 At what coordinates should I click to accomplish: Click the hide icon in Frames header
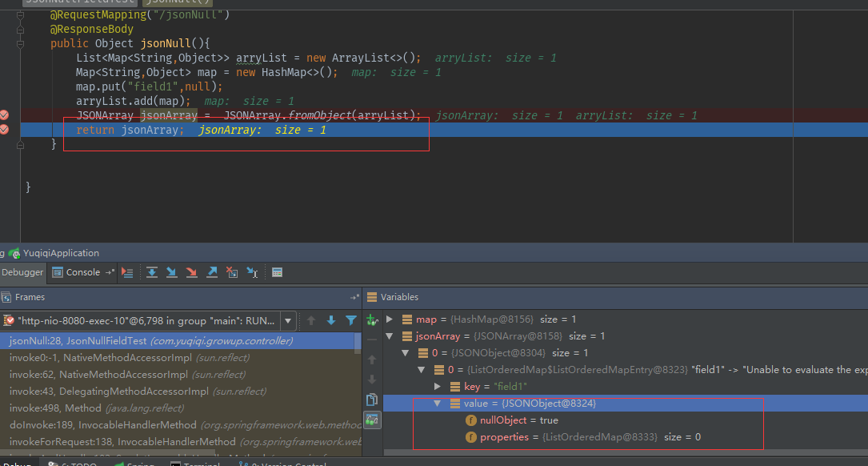click(x=354, y=298)
